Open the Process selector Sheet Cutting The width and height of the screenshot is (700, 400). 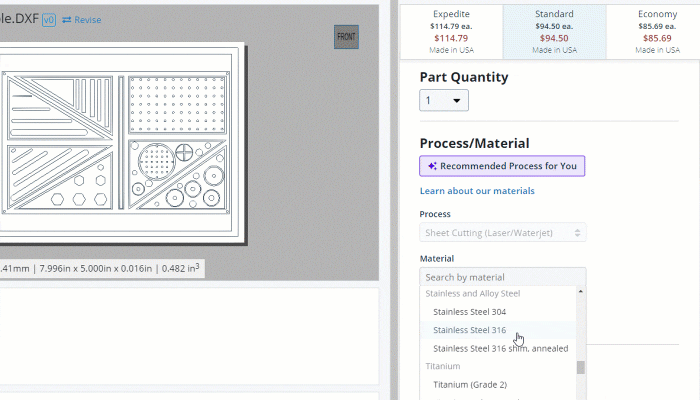click(x=503, y=233)
